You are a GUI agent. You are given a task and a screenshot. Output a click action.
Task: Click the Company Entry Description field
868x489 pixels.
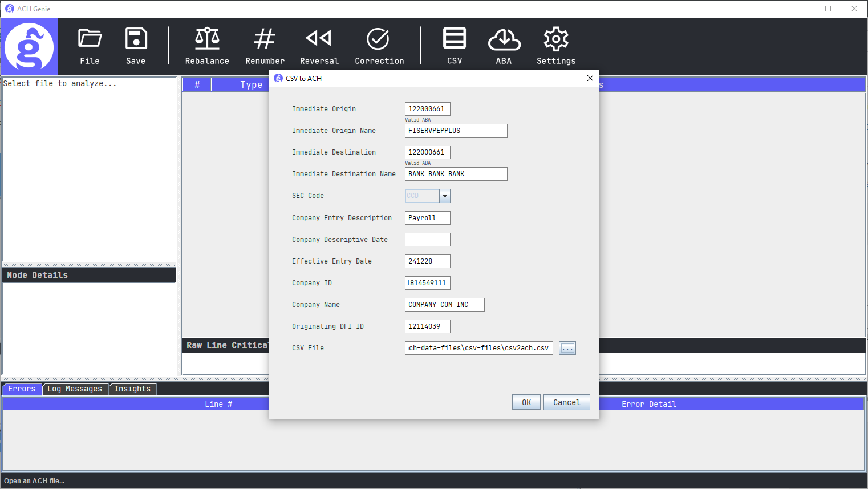coord(428,218)
